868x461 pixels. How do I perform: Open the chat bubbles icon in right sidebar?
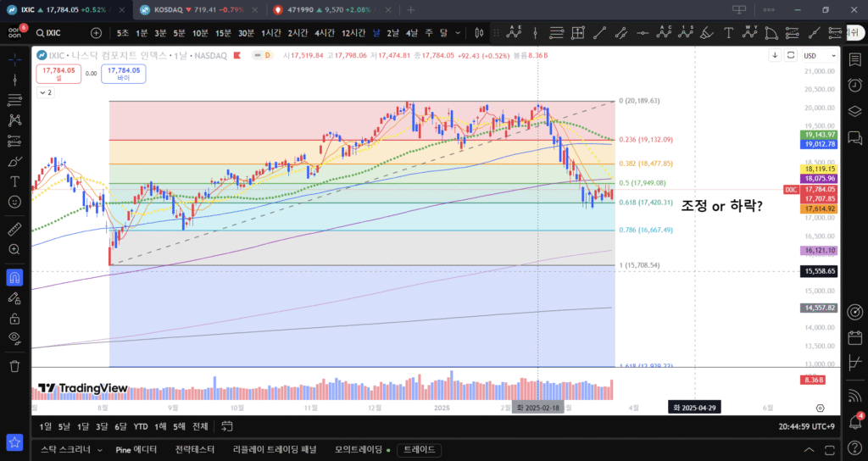coord(854,137)
